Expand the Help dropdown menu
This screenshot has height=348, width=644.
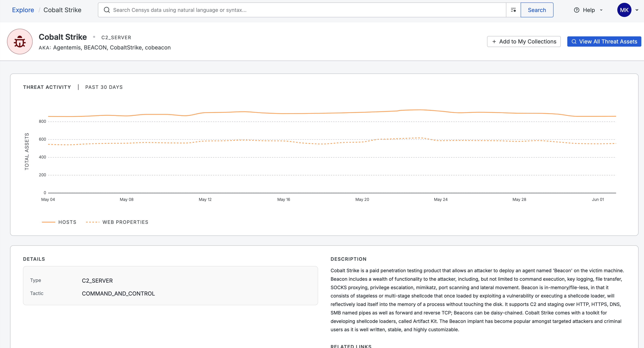pos(601,10)
